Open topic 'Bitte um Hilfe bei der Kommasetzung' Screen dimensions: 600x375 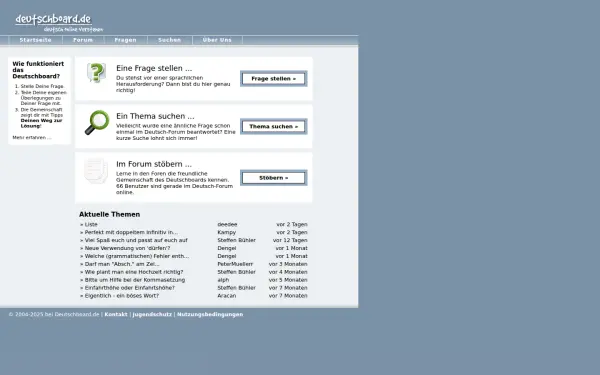pyautogui.click(x=135, y=280)
